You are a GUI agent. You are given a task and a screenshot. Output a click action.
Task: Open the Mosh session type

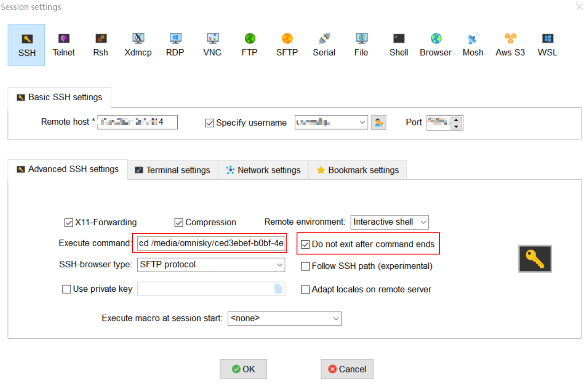[x=473, y=44]
